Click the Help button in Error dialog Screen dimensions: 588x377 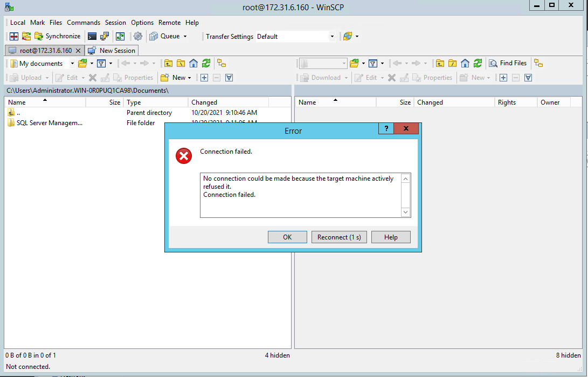coord(391,237)
